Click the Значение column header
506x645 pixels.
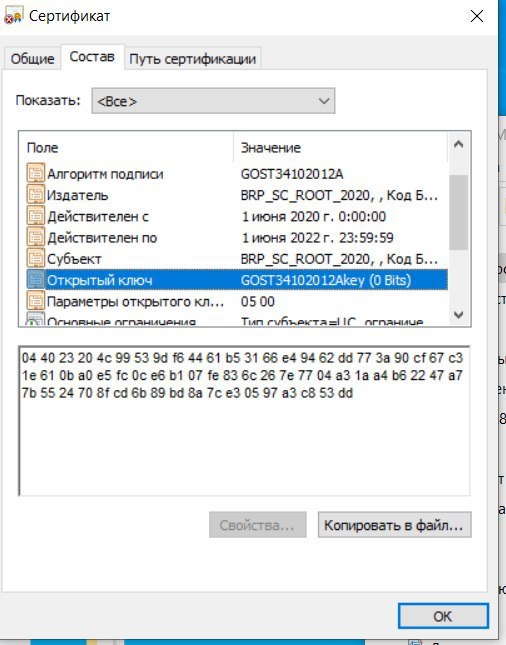point(340,147)
